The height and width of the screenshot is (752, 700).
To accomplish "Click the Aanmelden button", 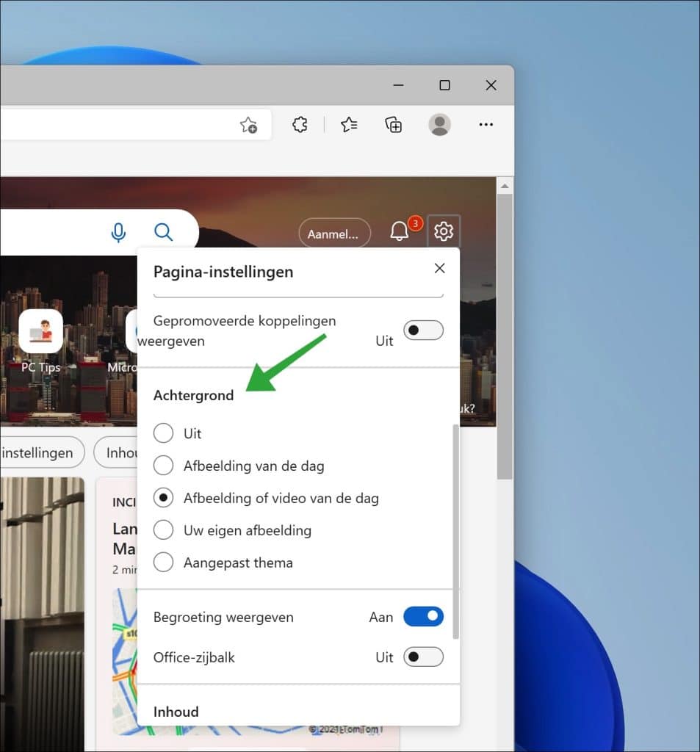I will click(334, 234).
